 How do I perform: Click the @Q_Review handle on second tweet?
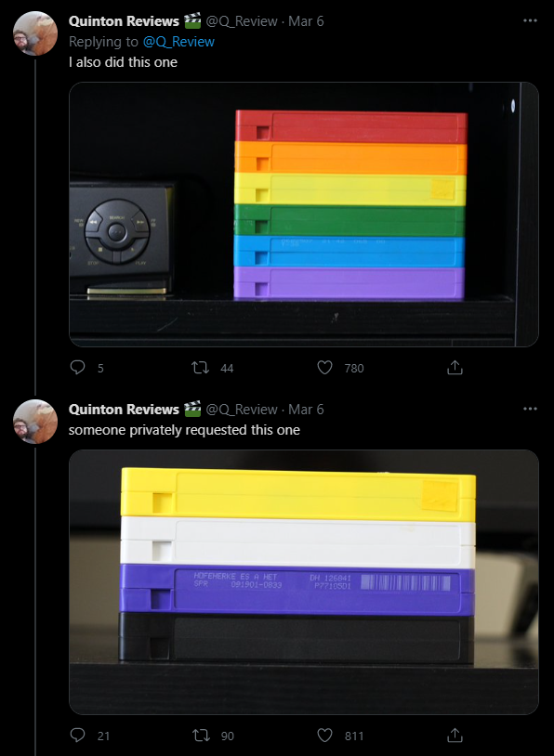coord(242,410)
